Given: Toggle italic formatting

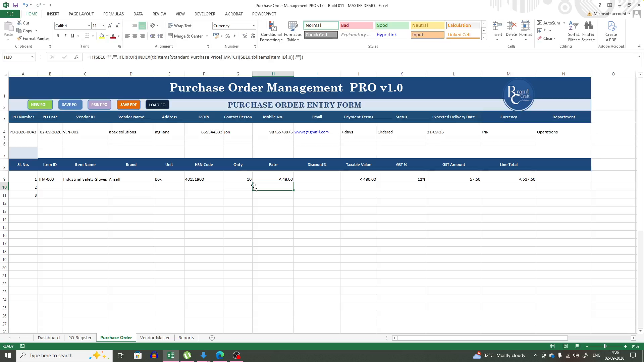Looking at the screenshot, I should 65,36.
